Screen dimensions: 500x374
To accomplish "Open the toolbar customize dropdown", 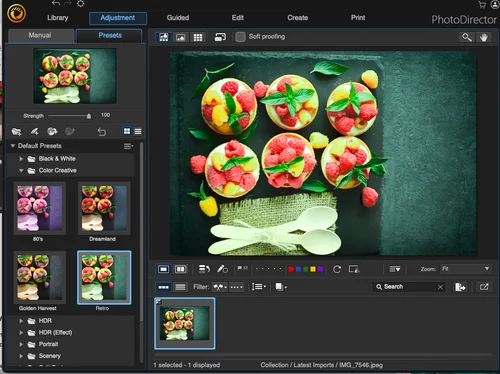I will [395, 269].
